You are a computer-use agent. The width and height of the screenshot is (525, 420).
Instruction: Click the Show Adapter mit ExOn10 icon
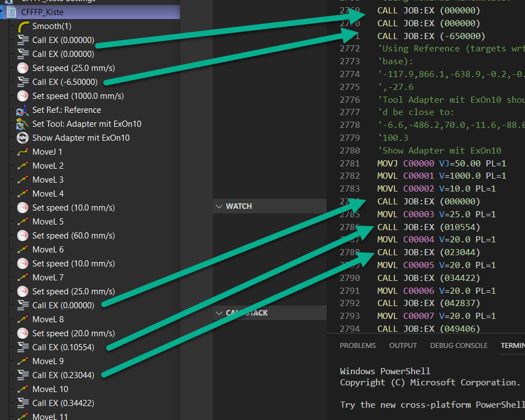pos(23,138)
